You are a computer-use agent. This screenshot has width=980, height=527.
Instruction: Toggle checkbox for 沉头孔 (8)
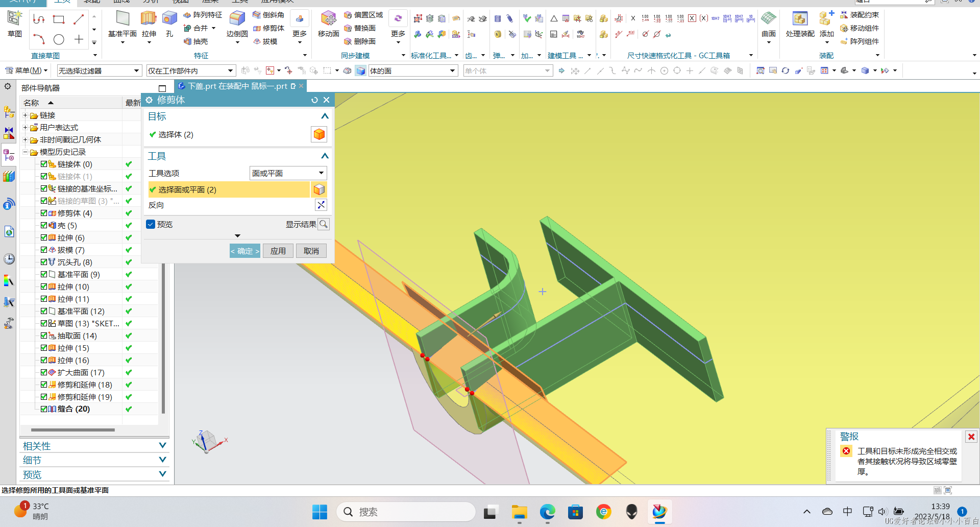click(44, 262)
